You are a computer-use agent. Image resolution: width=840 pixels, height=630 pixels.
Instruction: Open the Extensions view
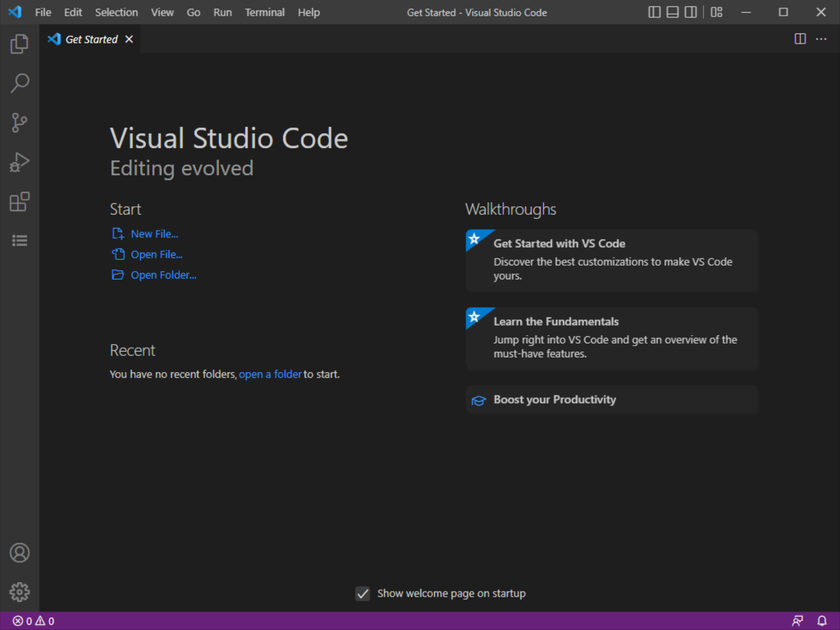pyautogui.click(x=20, y=201)
